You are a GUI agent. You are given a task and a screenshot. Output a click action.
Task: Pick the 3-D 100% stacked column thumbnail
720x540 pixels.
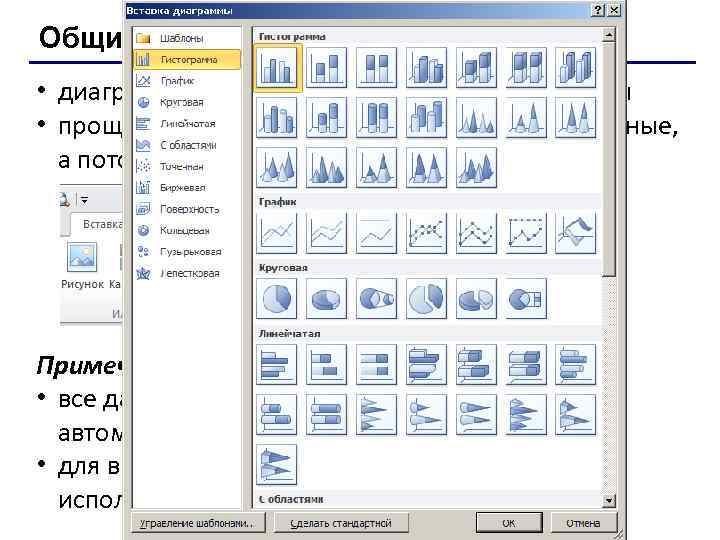(x=526, y=68)
